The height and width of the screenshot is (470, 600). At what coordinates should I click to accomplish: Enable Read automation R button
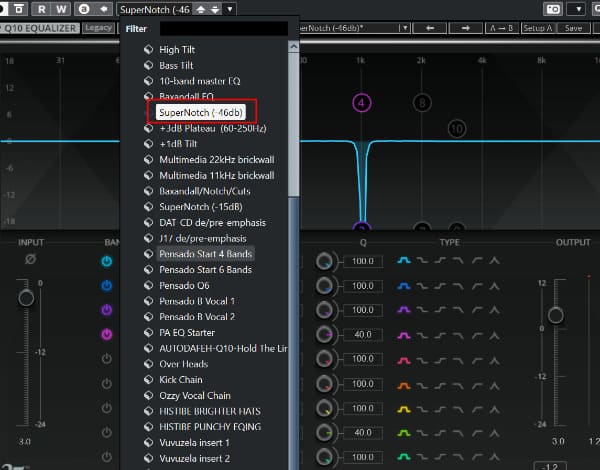tap(41, 9)
